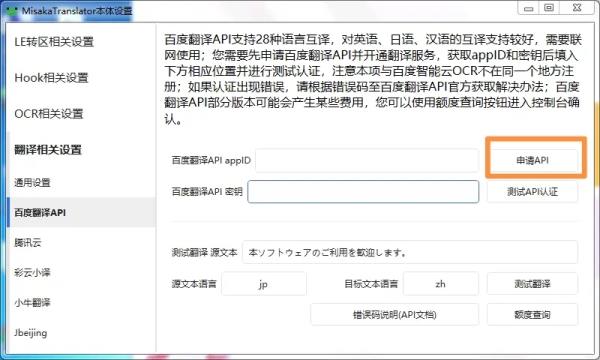Focus the 百度翻译API appID field

click(x=367, y=160)
